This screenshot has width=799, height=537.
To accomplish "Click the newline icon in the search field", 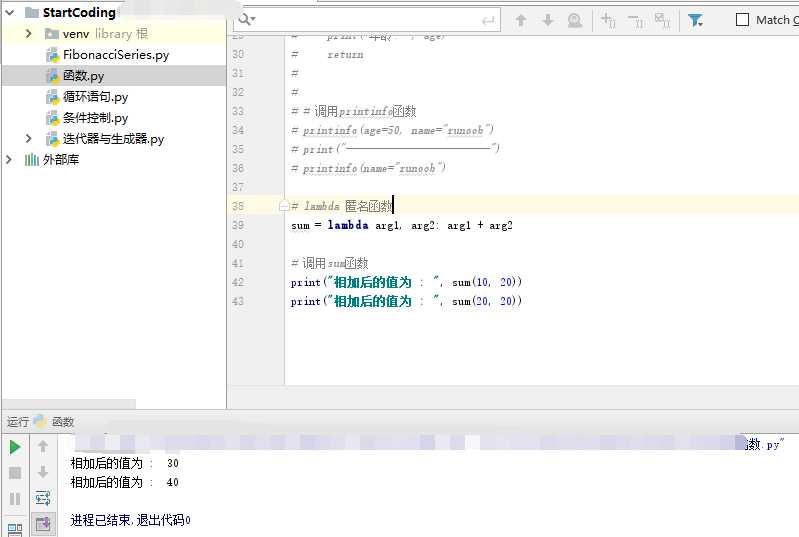I will point(488,20).
